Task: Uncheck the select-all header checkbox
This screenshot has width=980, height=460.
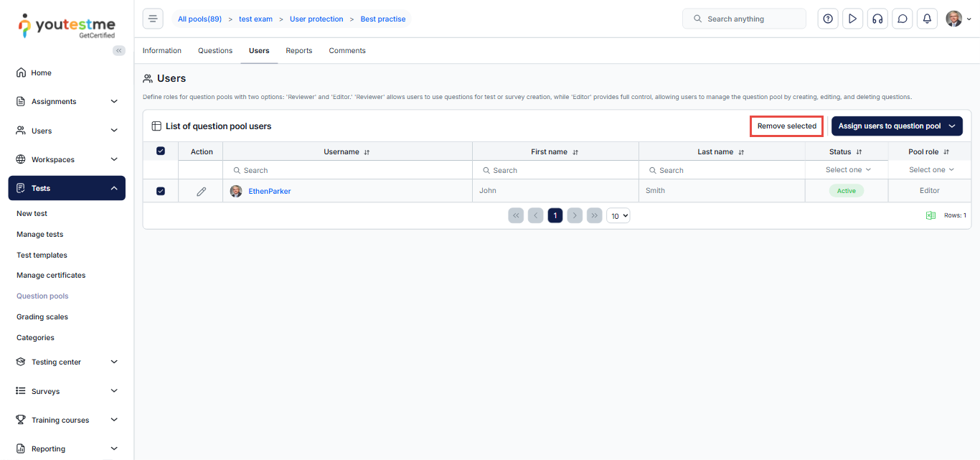Action: (161, 151)
